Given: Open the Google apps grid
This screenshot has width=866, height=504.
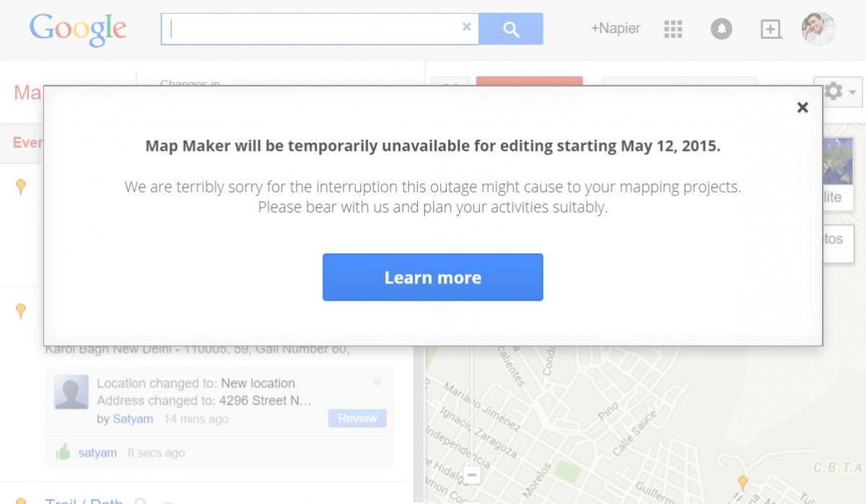Looking at the screenshot, I should pos(673,29).
